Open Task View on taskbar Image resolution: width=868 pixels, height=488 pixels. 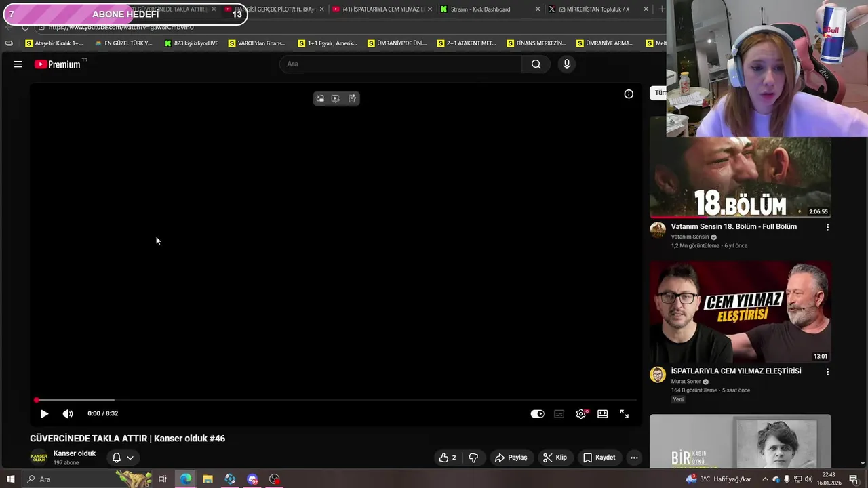point(163,479)
